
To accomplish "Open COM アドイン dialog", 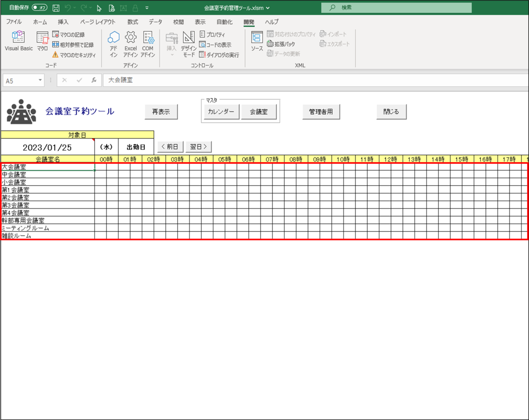I will pyautogui.click(x=148, y=45).
